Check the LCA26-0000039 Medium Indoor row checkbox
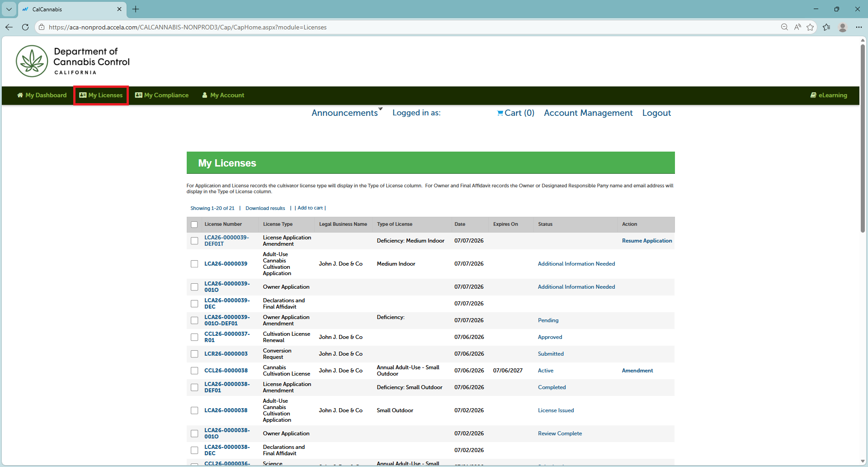Screen dimensions: 868x467 tap(194, 264)
